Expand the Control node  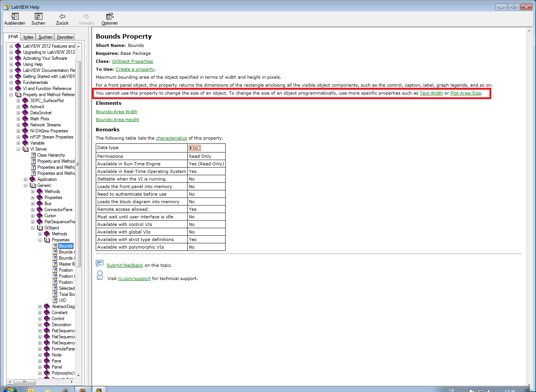pyautogui.click(x=40, y=319)
